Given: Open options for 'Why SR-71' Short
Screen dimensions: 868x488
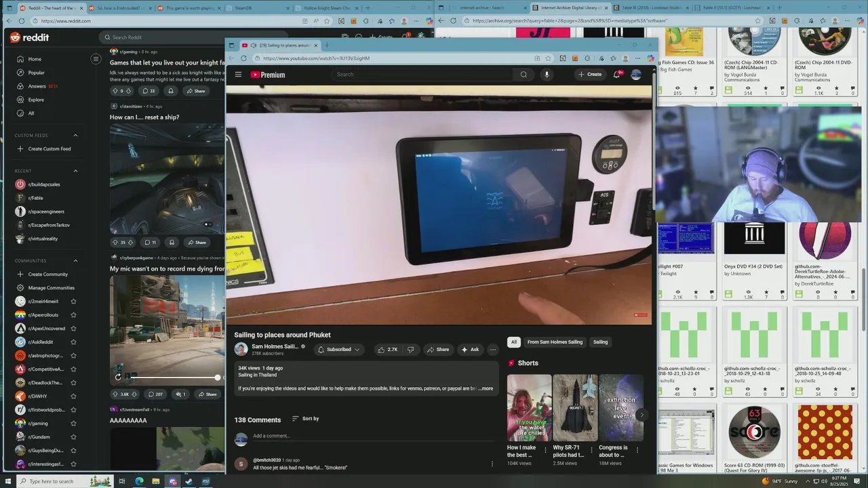Looking at the screenshot, I should click(x=591, y=450).
